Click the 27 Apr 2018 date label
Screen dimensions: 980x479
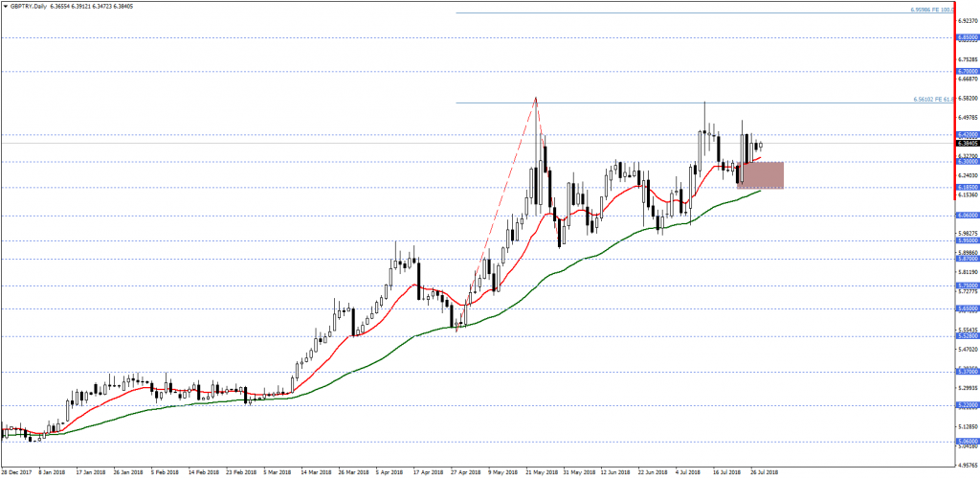[466, 472]
